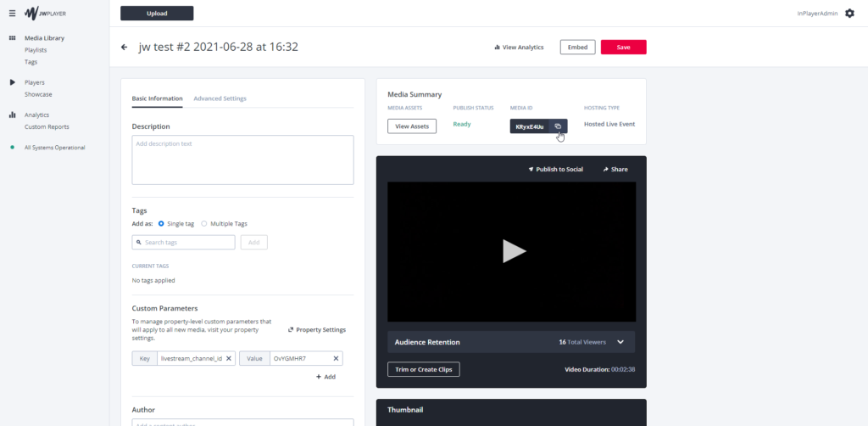The height and width of the screenshot is (426, 868).
Task: Expand the Audience Retention panel
Action: [620, 342]
